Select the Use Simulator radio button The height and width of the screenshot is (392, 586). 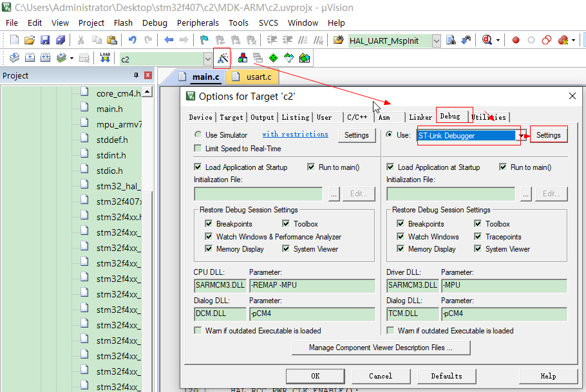point(198,135)
